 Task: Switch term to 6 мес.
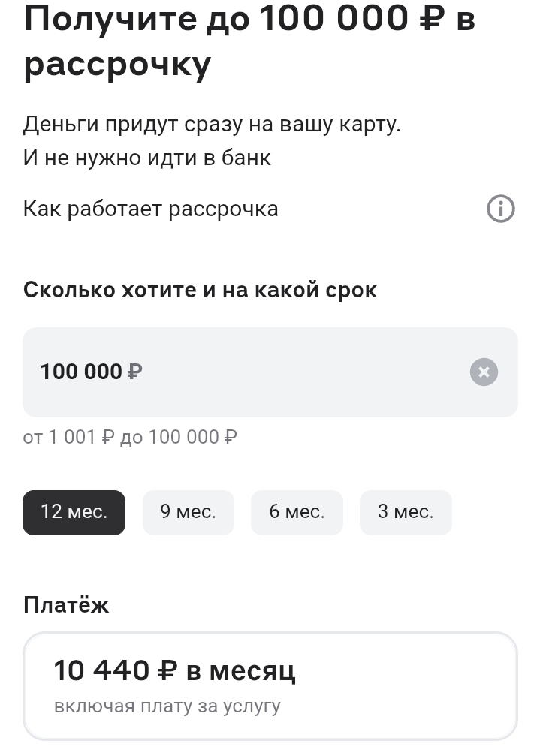click(297, 512)
